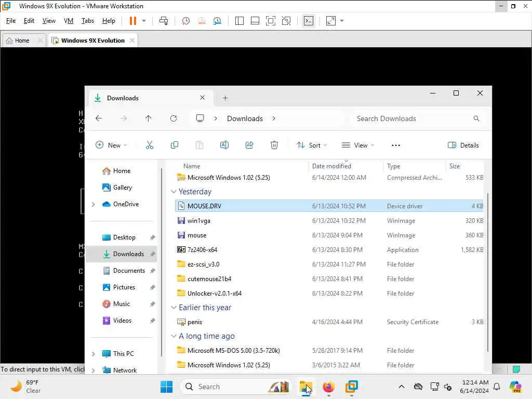Open Music in quick access
The image size is (532, 399).
click(116, 303)
